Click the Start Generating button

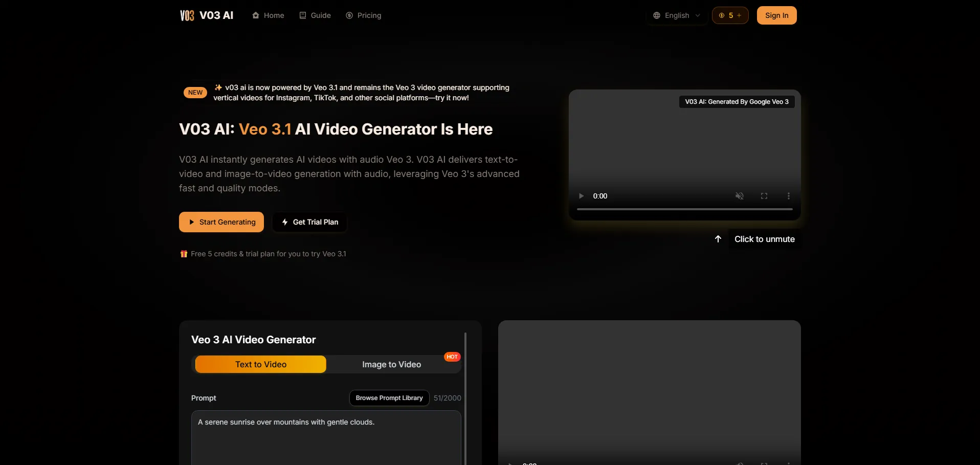pyautogui.click(x=221, y=222)
